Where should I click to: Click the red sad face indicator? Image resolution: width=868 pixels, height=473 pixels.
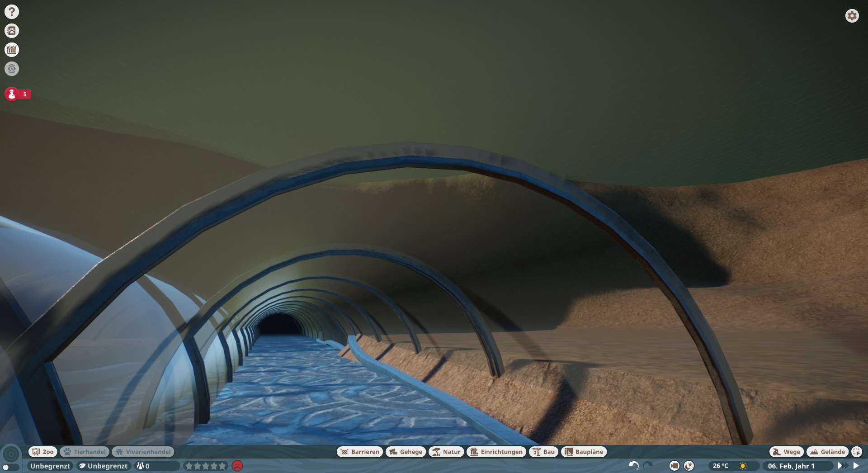click(237, 466)
